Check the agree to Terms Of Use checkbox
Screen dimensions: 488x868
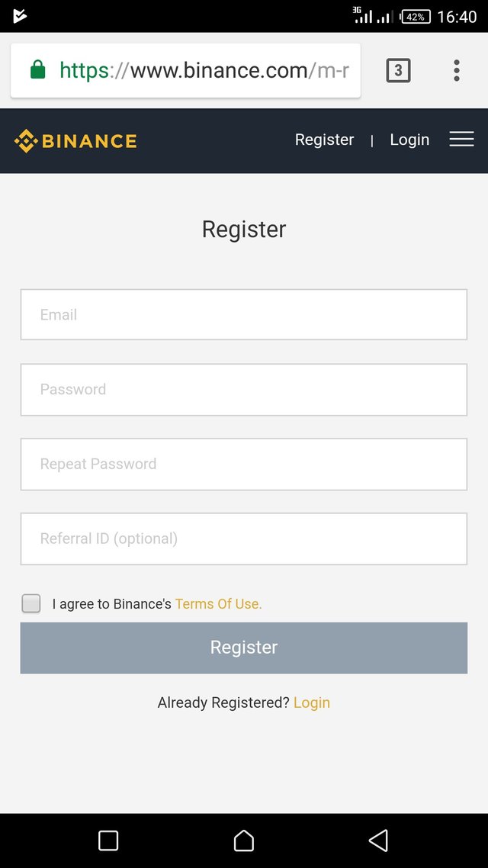coord(31,603)
